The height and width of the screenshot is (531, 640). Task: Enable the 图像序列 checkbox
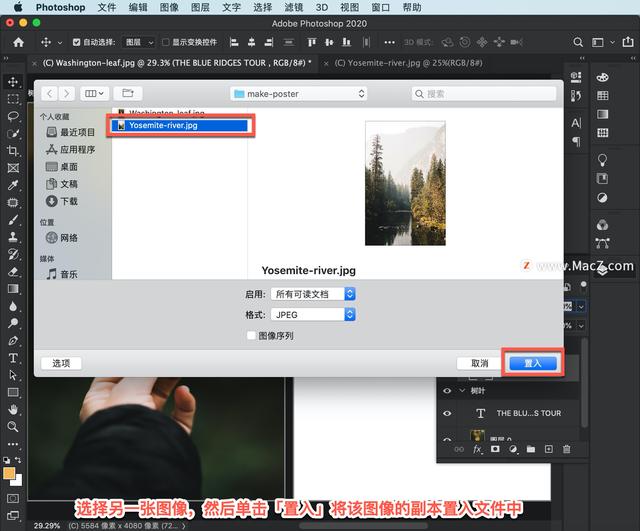pyautogui.click(x=251, y=336)
